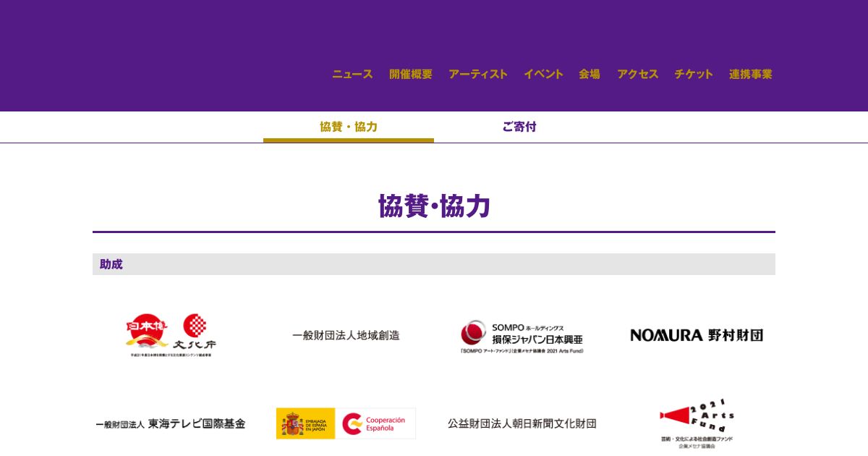Screen dimensions: 868x456
Task: Select 会場 in the navigation
Action: click(x=590, y=74)
